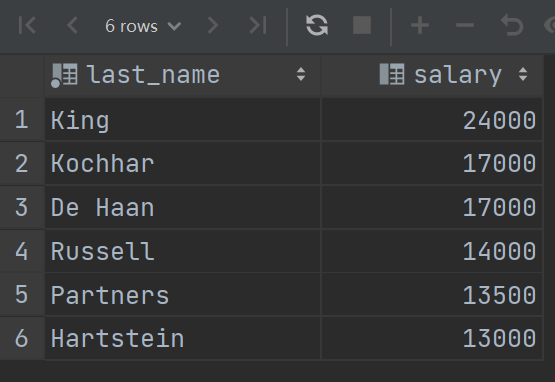Sort by last_name column arrows

pos(301,74)
